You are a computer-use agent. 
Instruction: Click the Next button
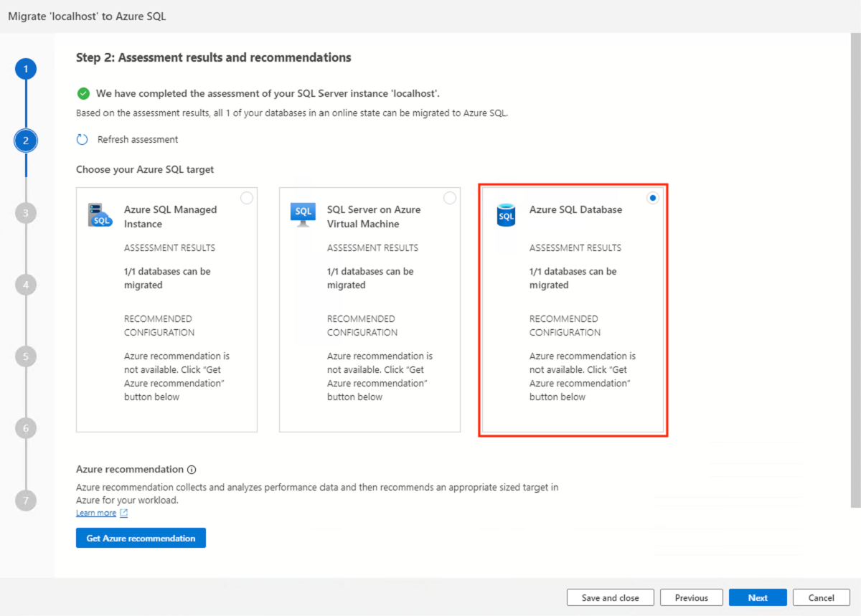[x=758, y=597]
